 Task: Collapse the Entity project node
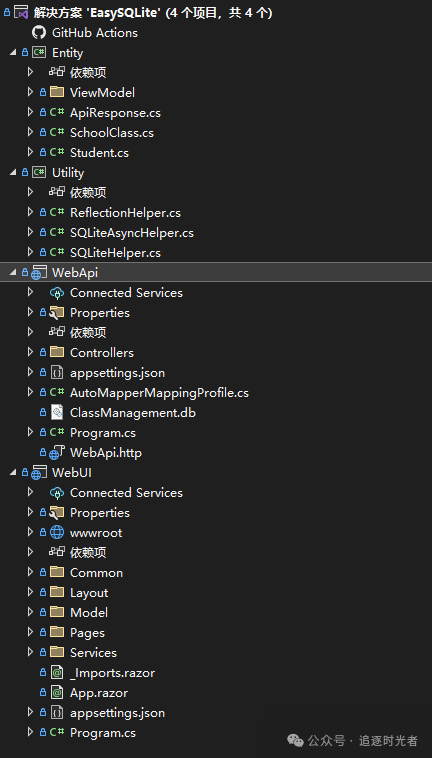coord(13,53)
